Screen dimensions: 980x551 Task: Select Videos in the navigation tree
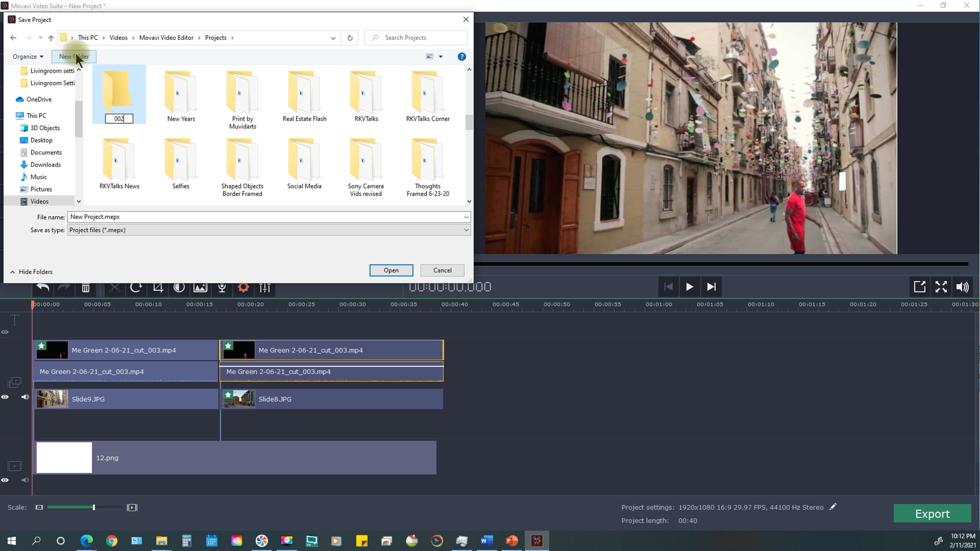(39, 201)
